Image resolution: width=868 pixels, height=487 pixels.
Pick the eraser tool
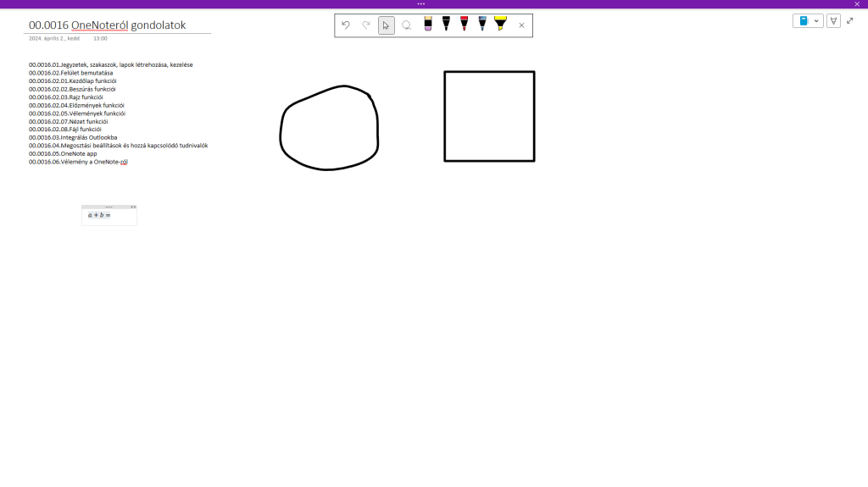tap(428, 24)
